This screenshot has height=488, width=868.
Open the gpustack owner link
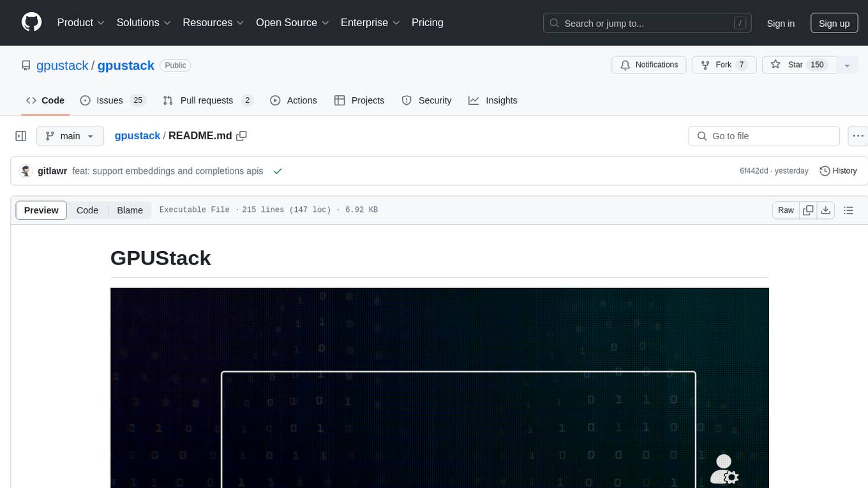(x=63, y=65)
